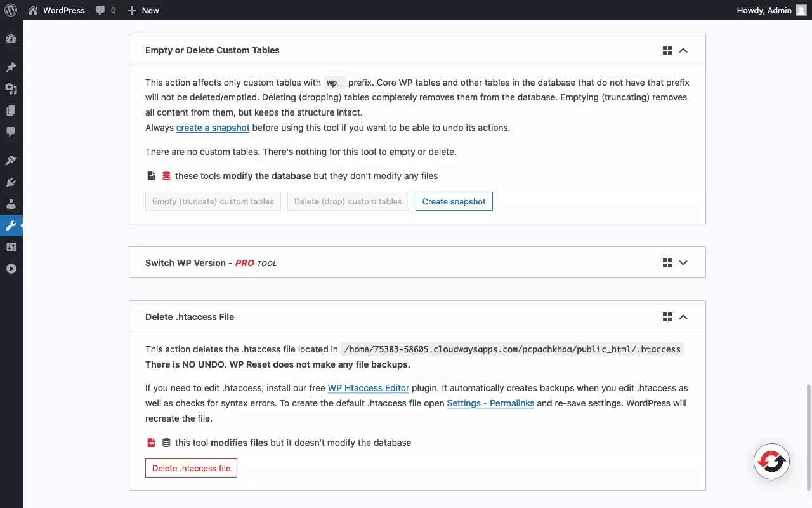
Task: Click grid icon in Delete .htaccess File card
Action: pos(667,317)
